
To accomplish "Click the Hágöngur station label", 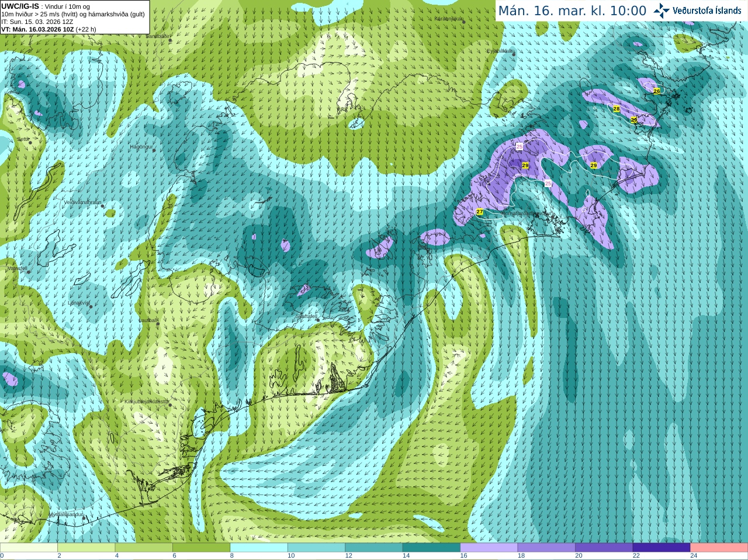I will (141, 147).
